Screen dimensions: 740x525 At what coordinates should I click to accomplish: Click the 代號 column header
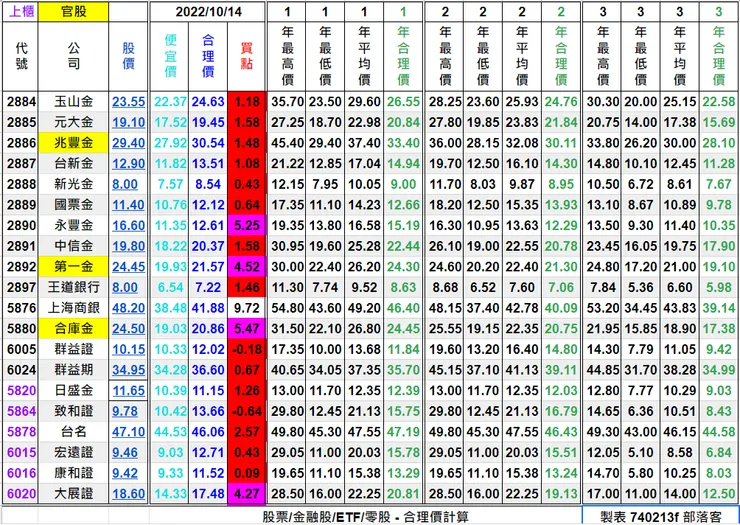[x=21, y=56]
